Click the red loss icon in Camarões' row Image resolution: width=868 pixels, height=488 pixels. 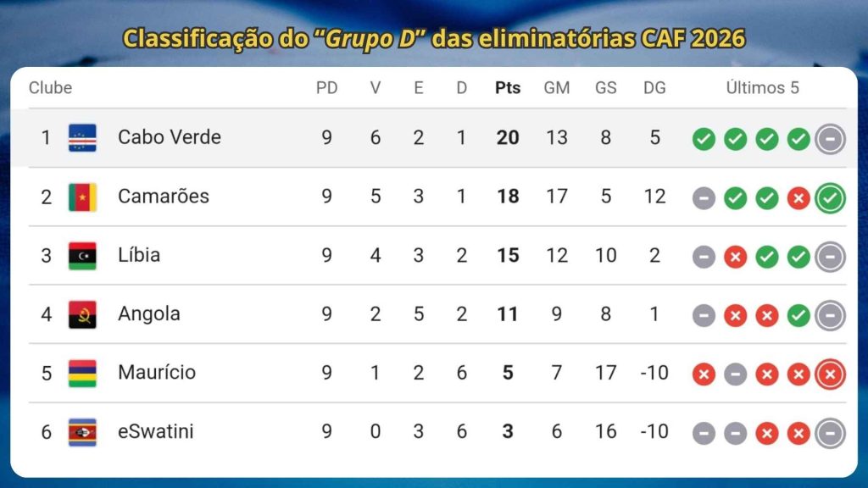[798, 197]
